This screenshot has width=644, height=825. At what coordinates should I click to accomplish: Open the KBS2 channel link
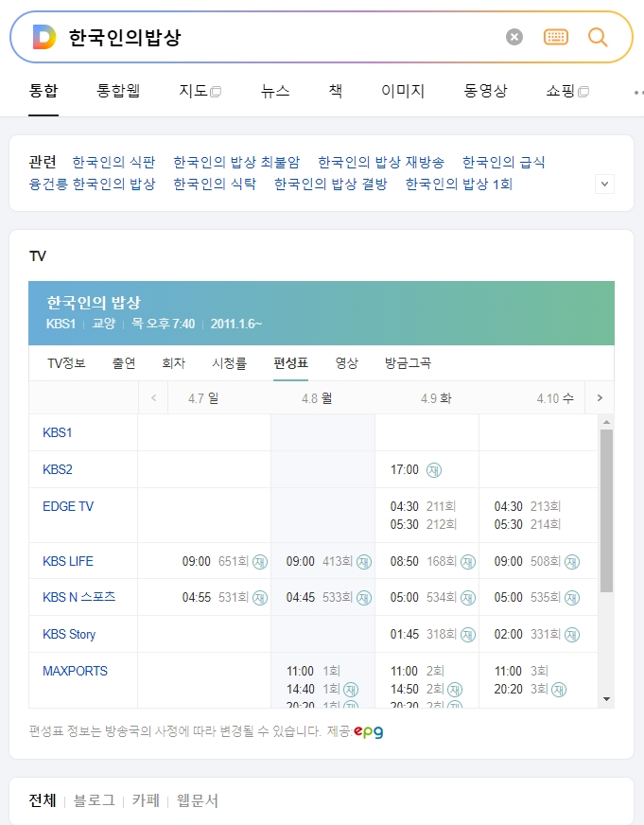tap(58, 469)
